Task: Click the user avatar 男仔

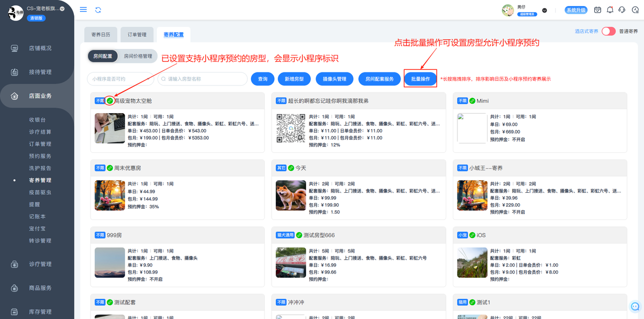Action: [508, 10]
